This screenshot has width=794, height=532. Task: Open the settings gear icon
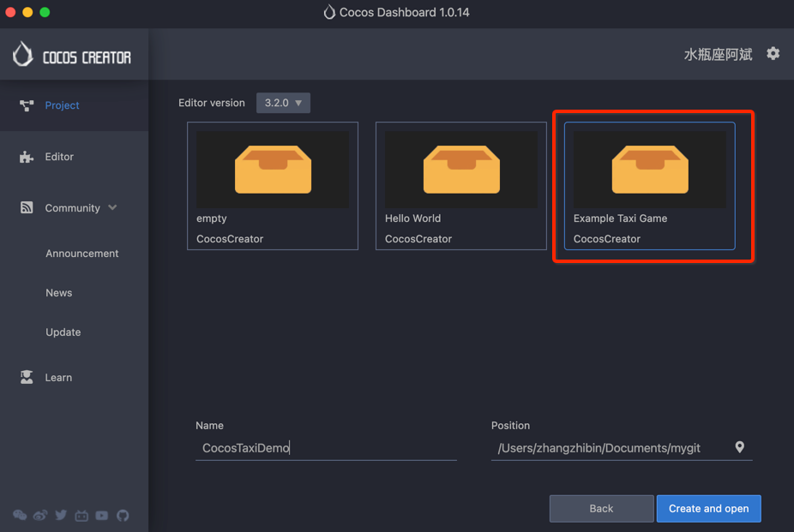(x=773, y=53)
